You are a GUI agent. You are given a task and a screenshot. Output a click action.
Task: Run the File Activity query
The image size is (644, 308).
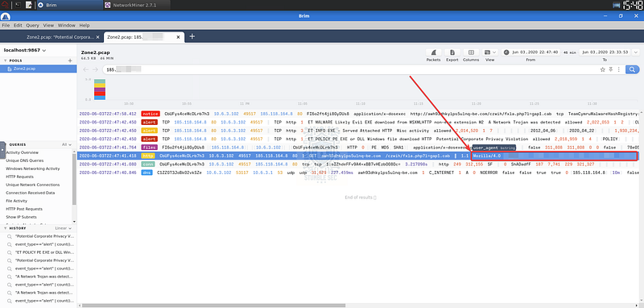pyautogui.click(x=16, y=201)
